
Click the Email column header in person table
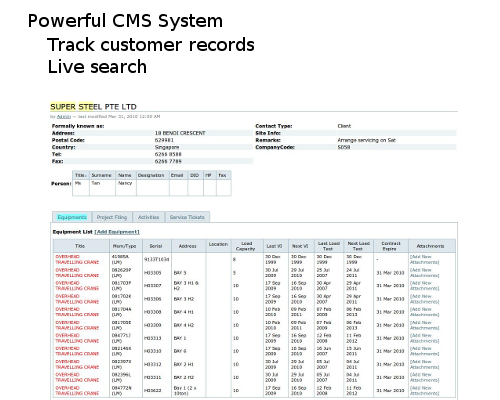click(177, 175)
